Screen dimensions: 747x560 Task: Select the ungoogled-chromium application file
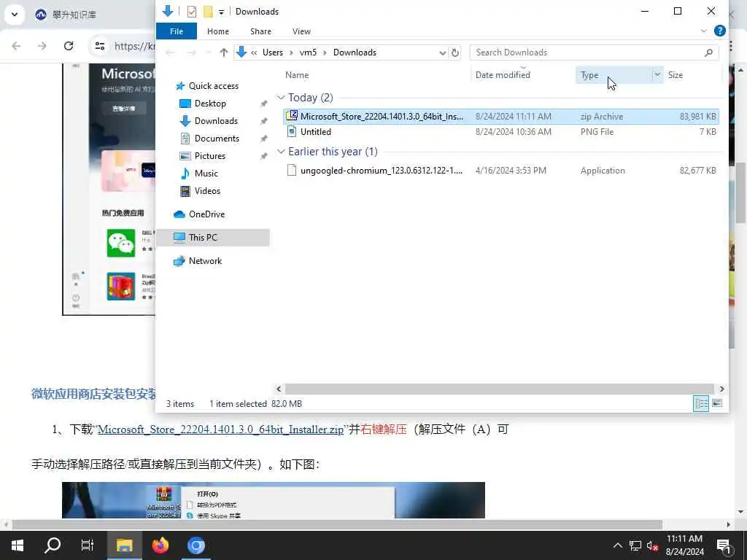(x=500, y=171)
